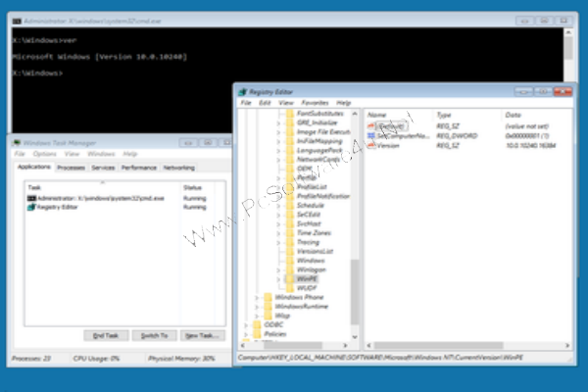Click the End Task button

(x=106, y=335)
